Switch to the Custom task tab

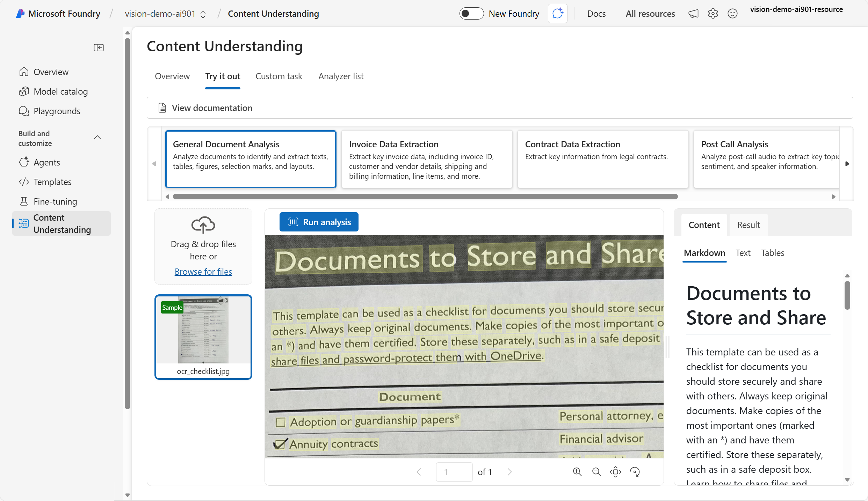pyautogui.click(x=279, y=76)
